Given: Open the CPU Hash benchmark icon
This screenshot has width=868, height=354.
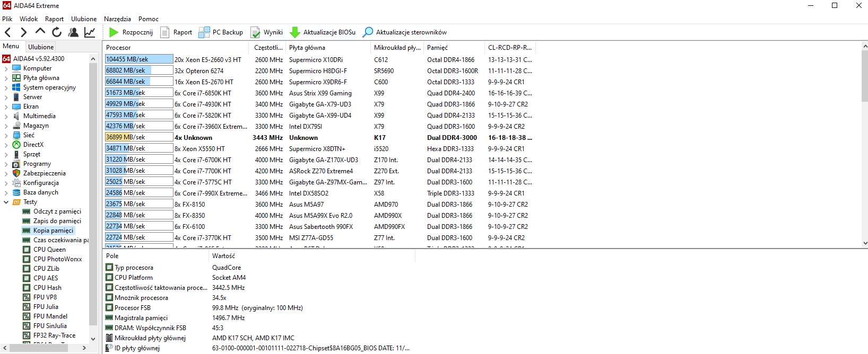Looking at the screenshot, I should (27, 288).
